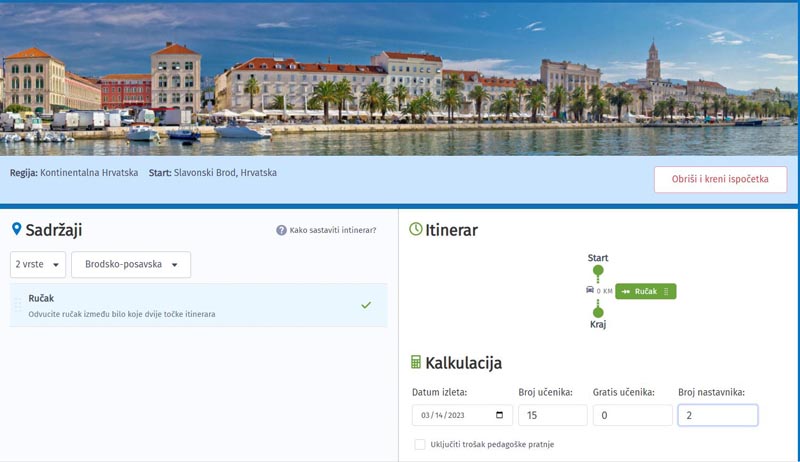The width and height of the screenshot is (800, 462).
Task: Click the Sadržaji heading
Action: [x=54, y=230]
